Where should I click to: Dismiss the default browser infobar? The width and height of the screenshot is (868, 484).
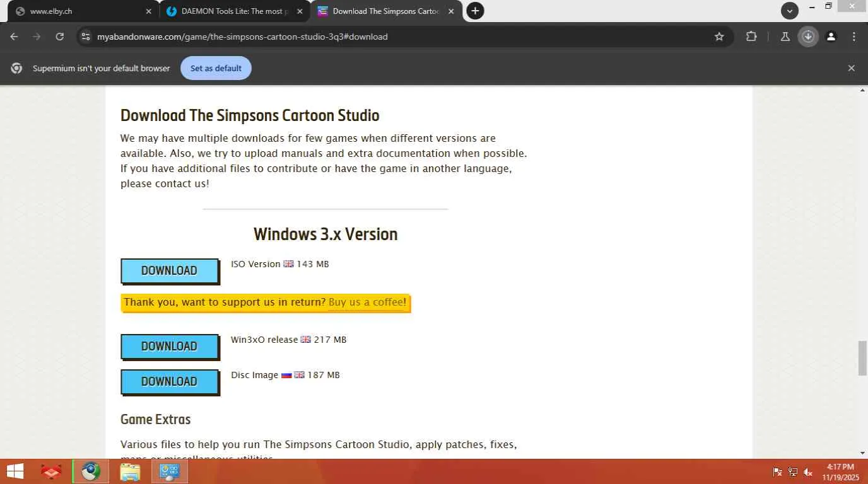851,68
